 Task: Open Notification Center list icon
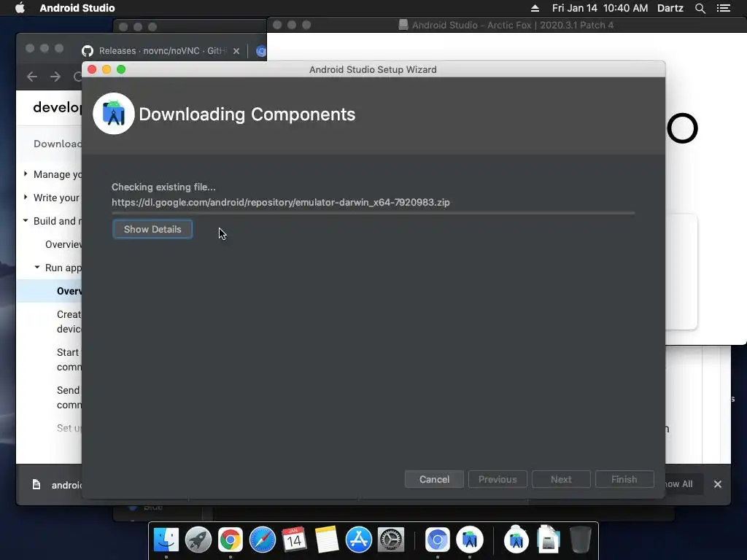coord(724,8)
